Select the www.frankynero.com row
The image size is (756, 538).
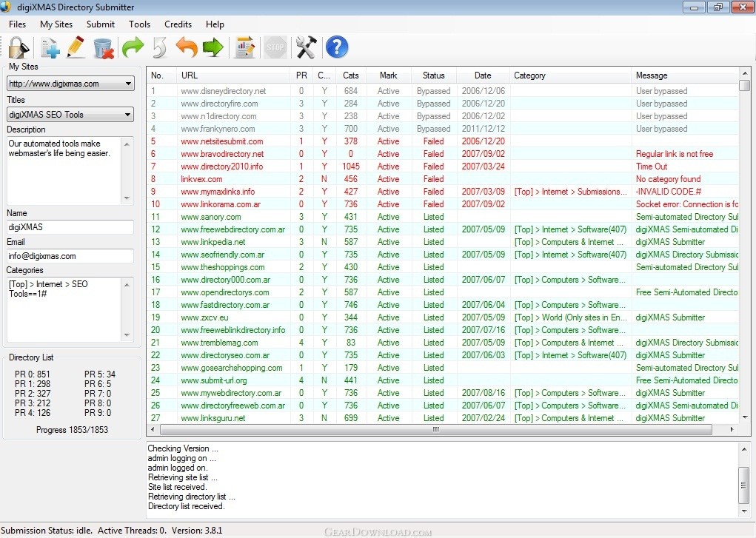443,129
